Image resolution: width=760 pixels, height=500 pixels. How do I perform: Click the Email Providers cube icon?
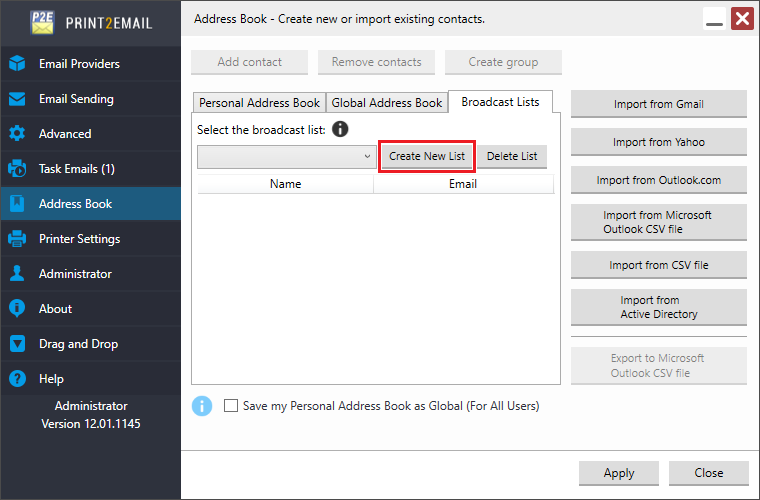pos(17,63)
